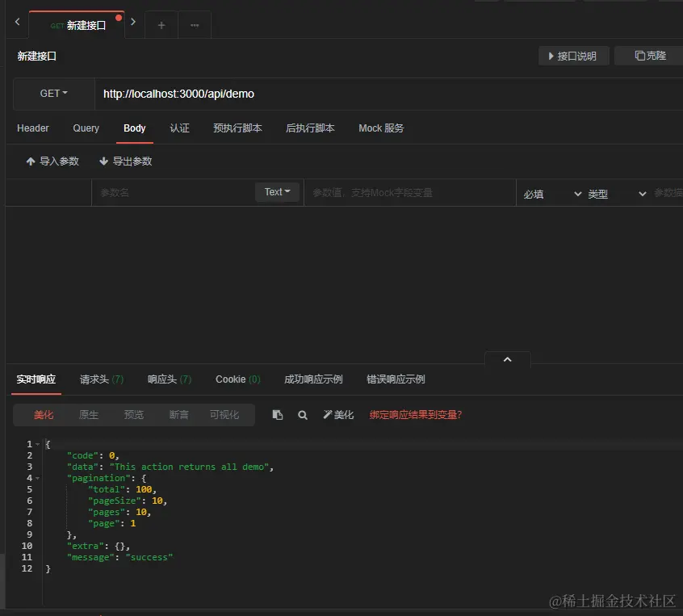The width and height of the screenshot is (683, 616).
Task: Open the 错误响应示例 tab
Action: [396, 379]
